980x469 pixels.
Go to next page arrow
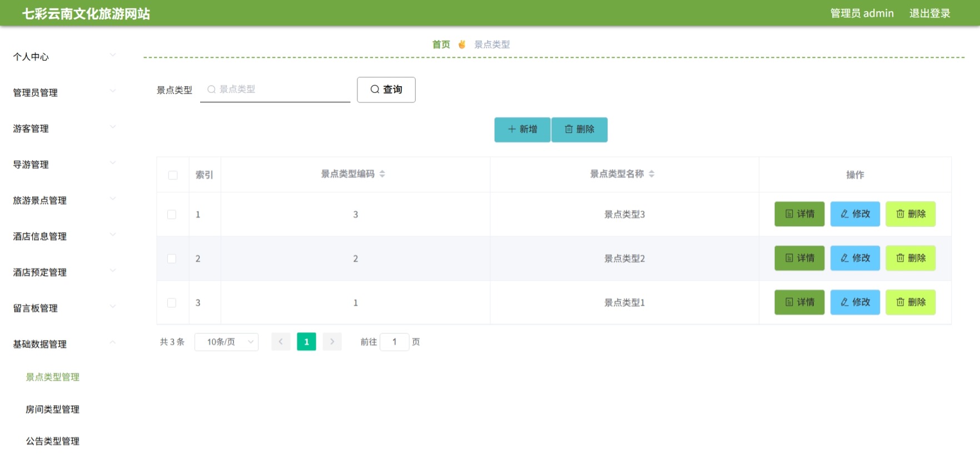click(332, 342)
